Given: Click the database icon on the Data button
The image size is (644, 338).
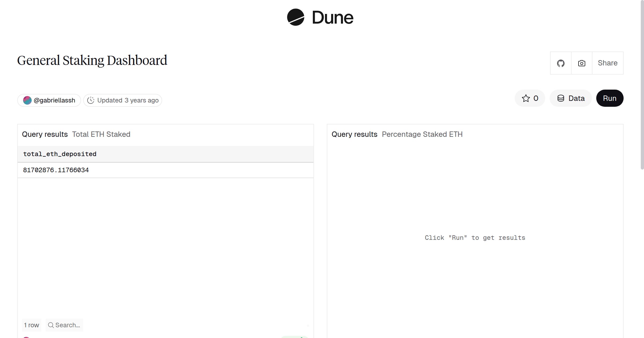Looking at the screenshot, I should pyautogui.click(x=561, y=98).
